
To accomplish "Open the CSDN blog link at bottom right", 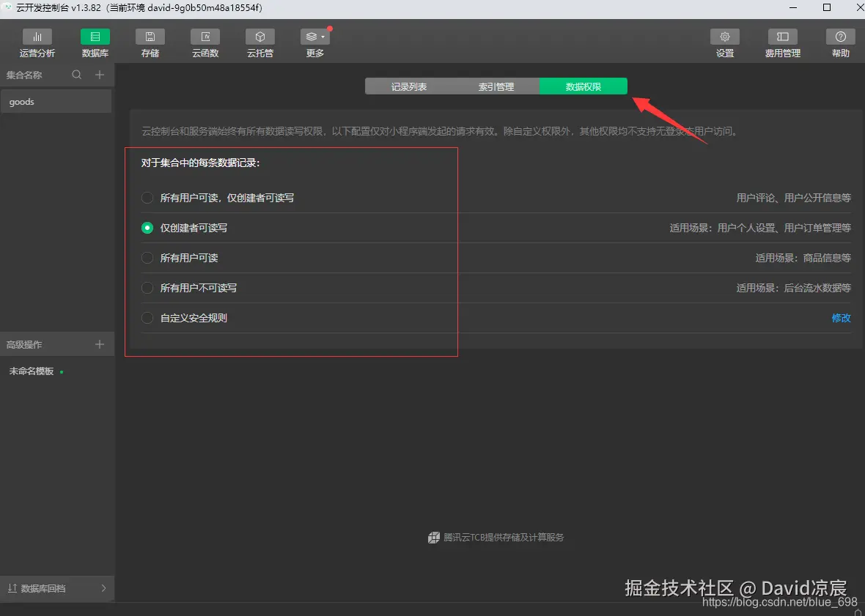I will (x=781, y=603).
